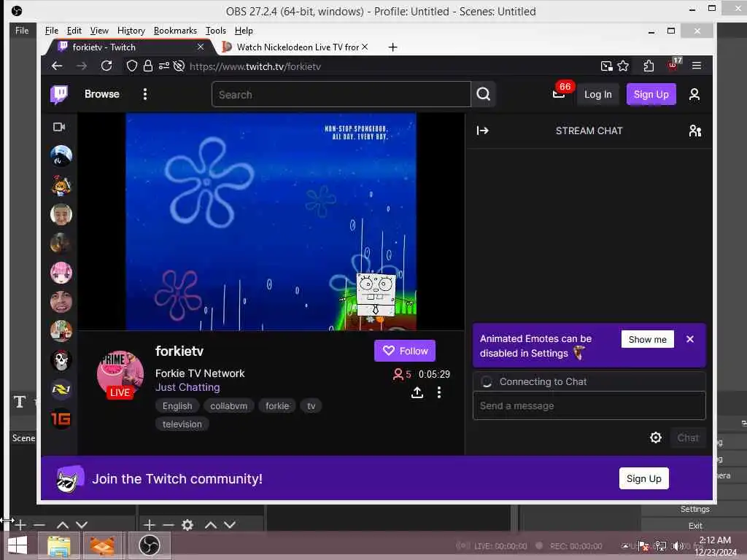Open the browser Help menu
The width and height of the screenshot is (747, 560).
click(x=244, y=31)
